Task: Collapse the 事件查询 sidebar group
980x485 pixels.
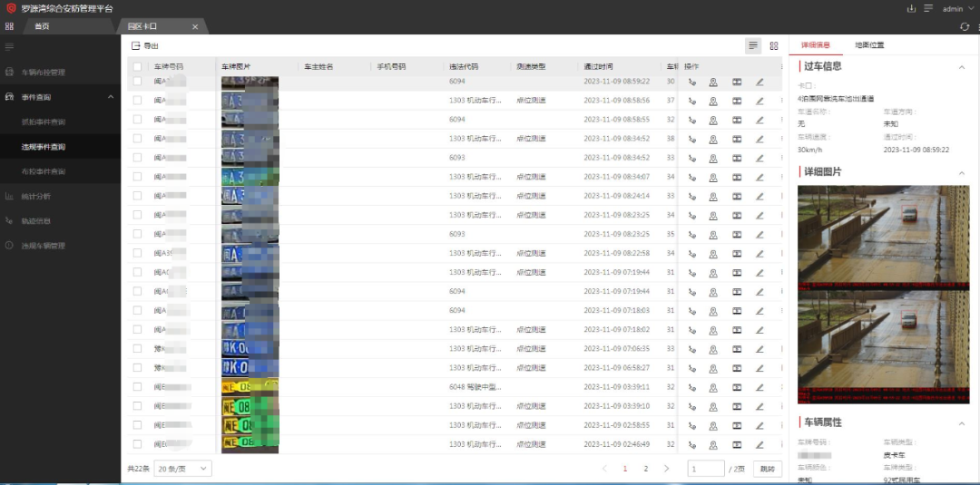Action: coord(110,97)
